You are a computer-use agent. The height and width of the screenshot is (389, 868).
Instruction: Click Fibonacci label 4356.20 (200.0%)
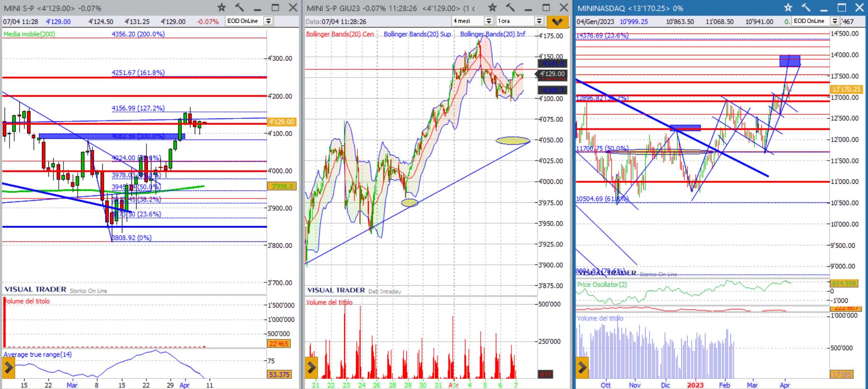tap(138, 34)
